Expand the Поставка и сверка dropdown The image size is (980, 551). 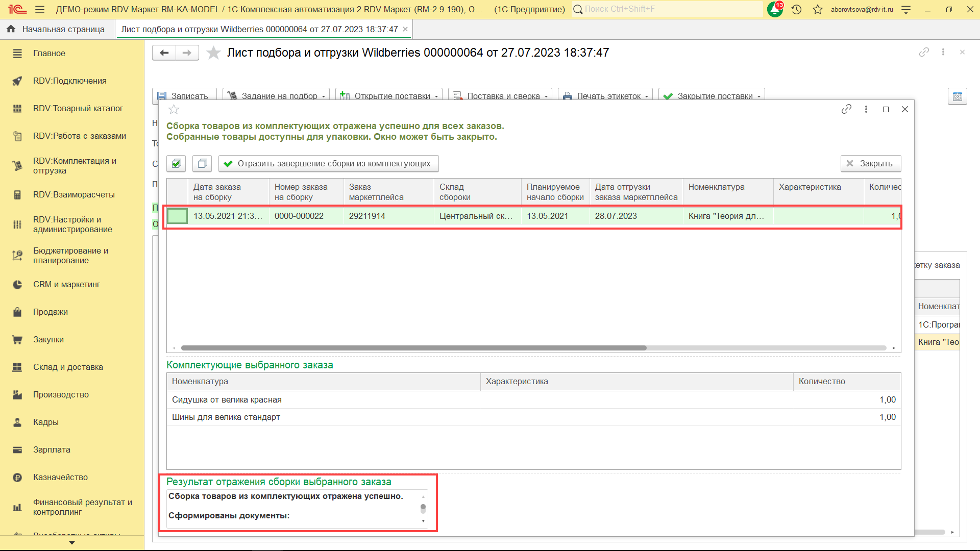tap(546, 96)
